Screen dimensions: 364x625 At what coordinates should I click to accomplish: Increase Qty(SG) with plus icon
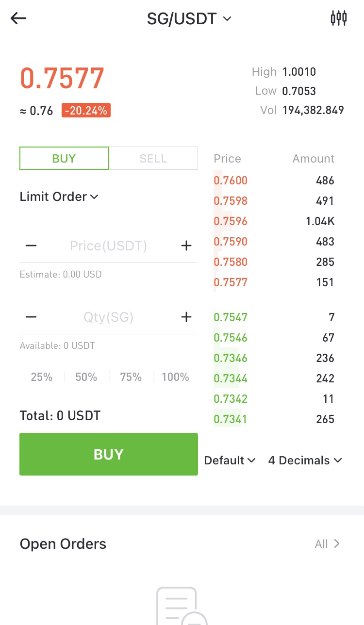point(186,317)
